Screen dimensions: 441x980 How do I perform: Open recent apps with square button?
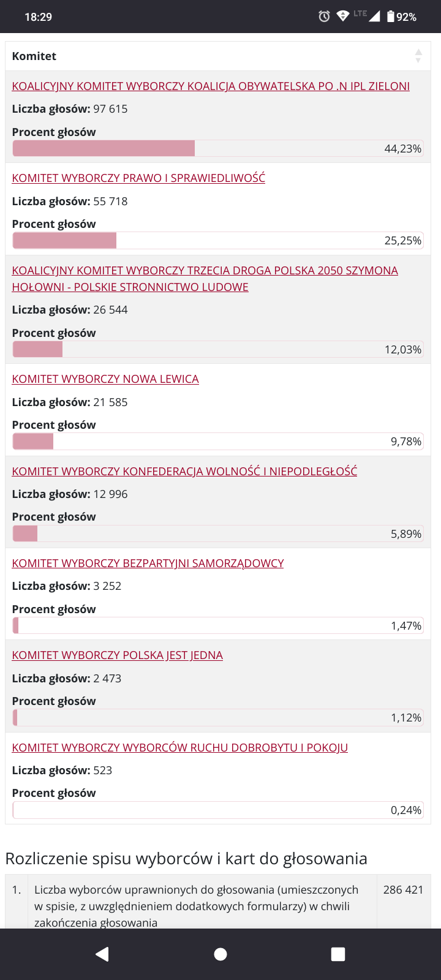click(x=337, y=954)
